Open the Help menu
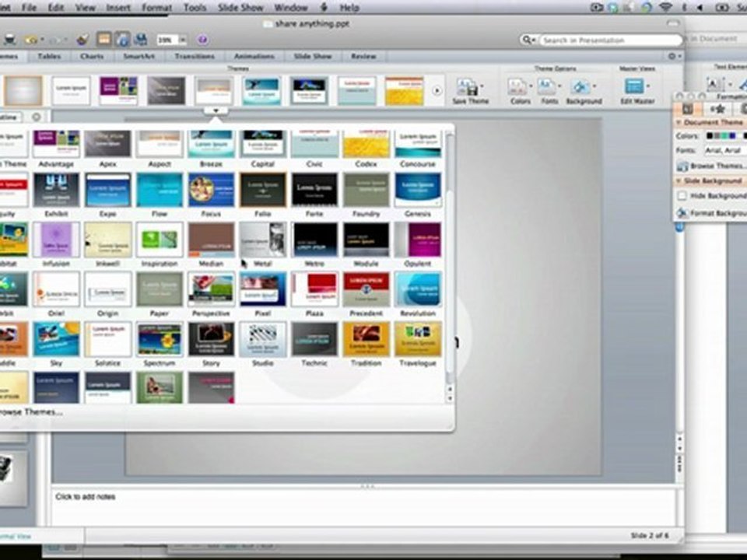Screen dimensions: 747x560 tap(349, 8)
